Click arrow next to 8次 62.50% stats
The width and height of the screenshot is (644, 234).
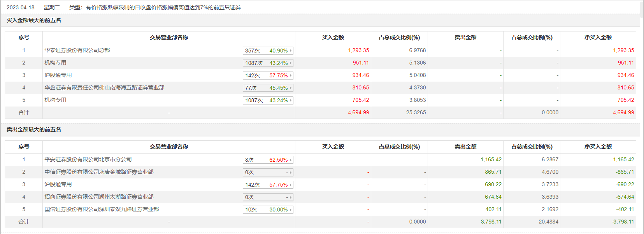pos(291,160)
